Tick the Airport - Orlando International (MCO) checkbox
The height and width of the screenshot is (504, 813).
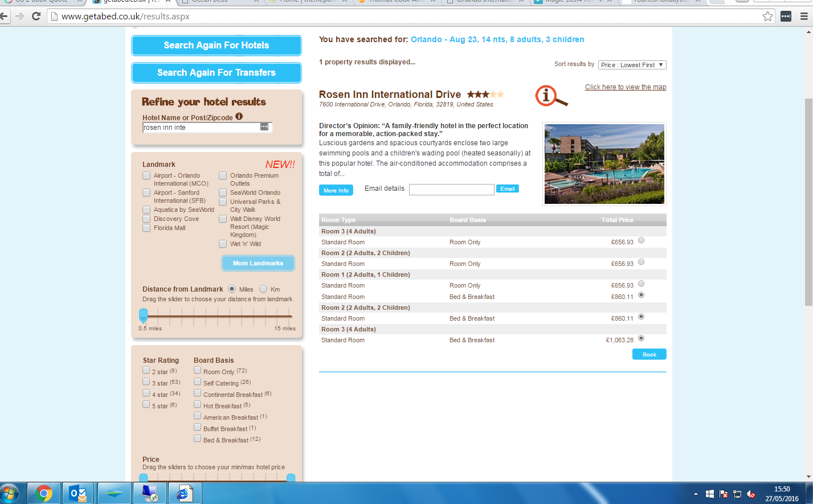click(146, 175)
